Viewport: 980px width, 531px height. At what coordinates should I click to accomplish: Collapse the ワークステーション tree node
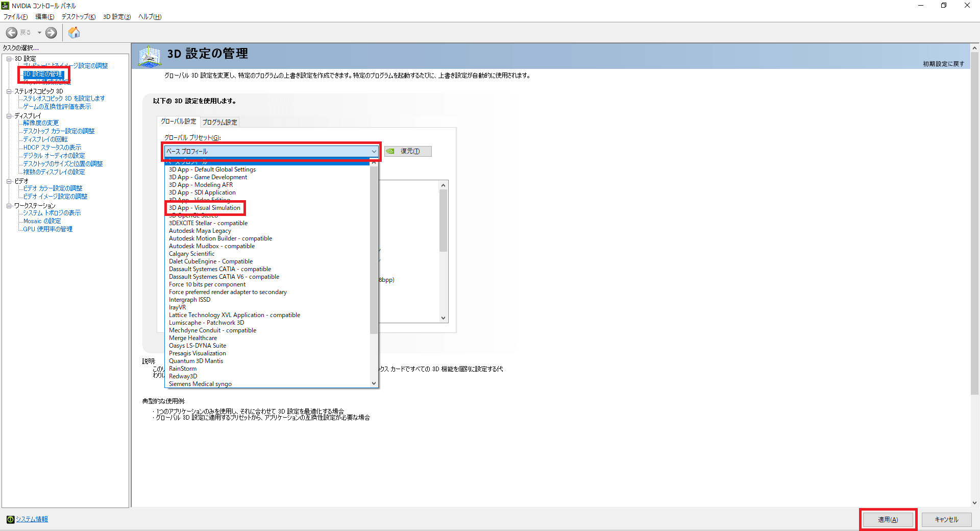(9, 206)
